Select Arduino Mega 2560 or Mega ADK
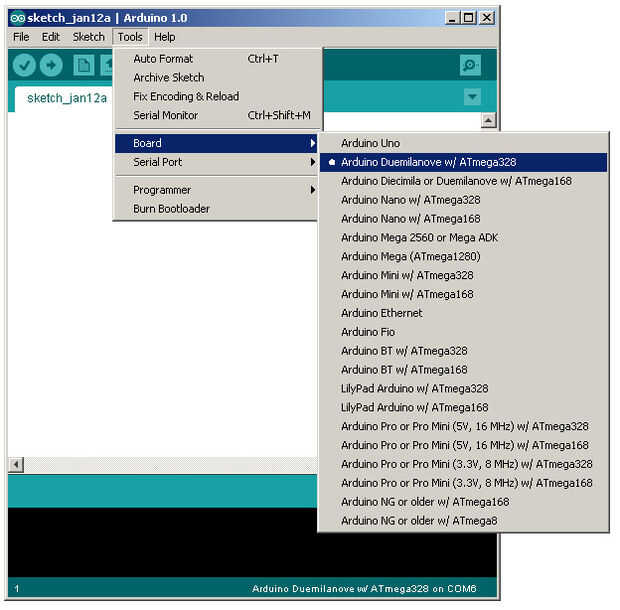Viewport: 620px width, 610px height. 463,238
